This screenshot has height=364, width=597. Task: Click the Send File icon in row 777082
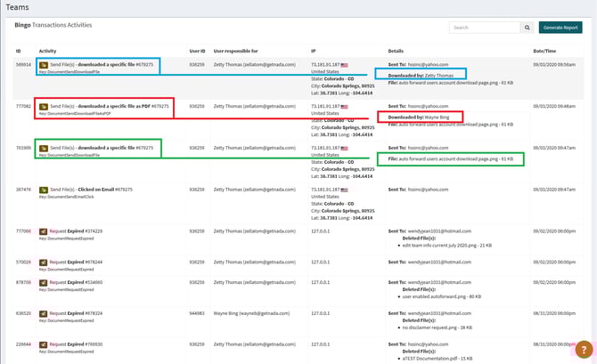tap(43, 106)
